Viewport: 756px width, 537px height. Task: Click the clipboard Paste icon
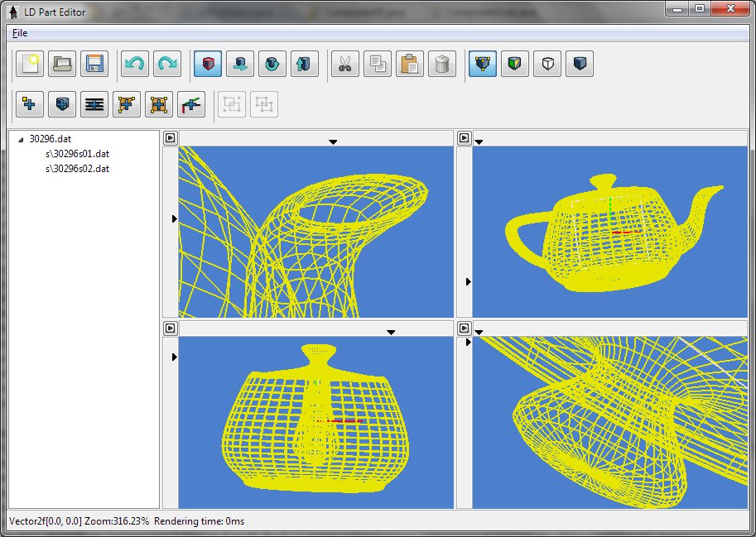410,64
